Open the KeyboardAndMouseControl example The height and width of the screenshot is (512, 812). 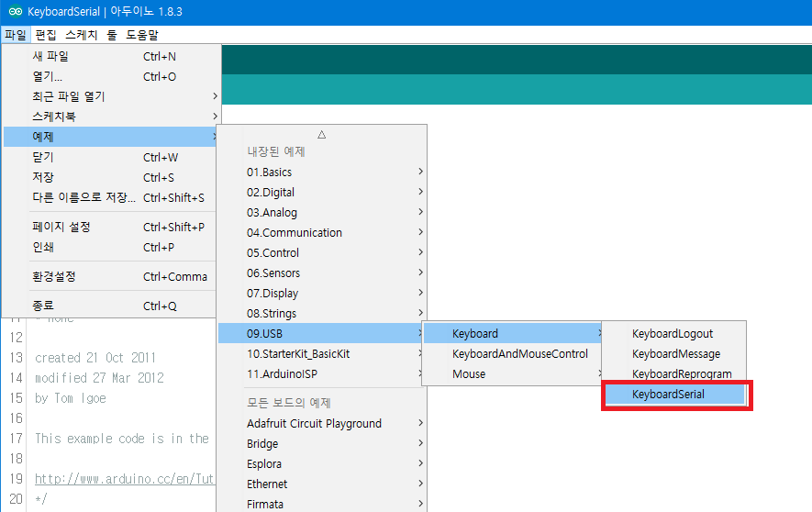(512, 353)
